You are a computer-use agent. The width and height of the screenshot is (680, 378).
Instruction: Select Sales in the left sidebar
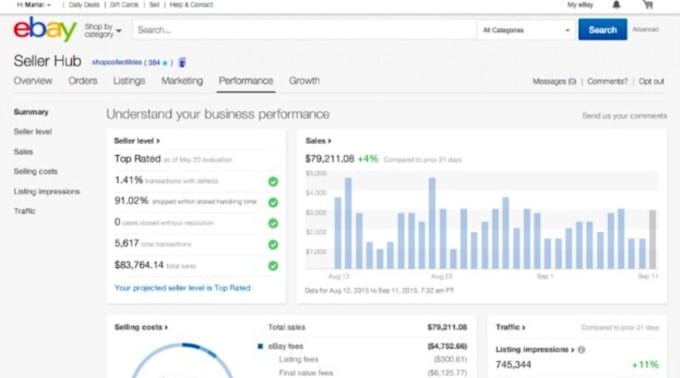[23, 152]
